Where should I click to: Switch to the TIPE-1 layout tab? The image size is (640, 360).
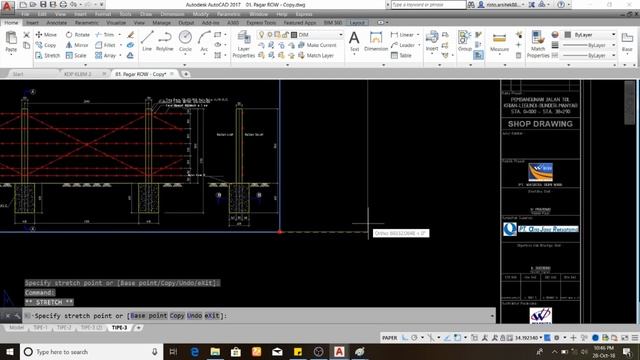pyautogui.click(x=40, y=328)
